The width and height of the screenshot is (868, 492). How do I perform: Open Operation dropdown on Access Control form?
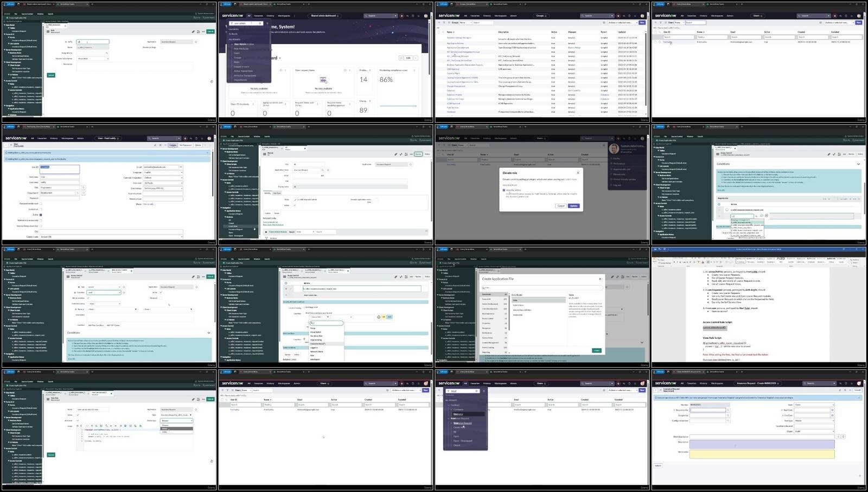104,292
